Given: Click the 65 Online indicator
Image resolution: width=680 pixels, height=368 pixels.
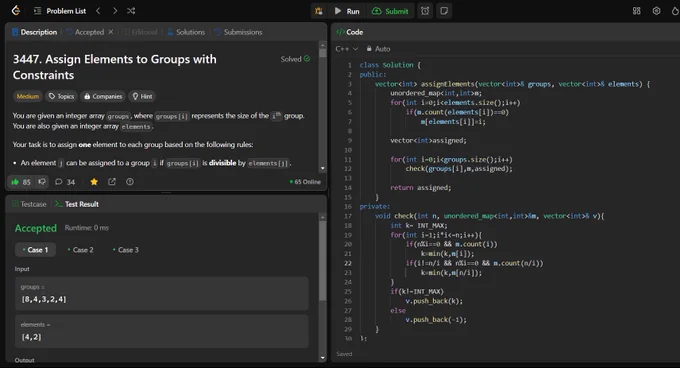Looking at the screenshot, I should 305,182.
